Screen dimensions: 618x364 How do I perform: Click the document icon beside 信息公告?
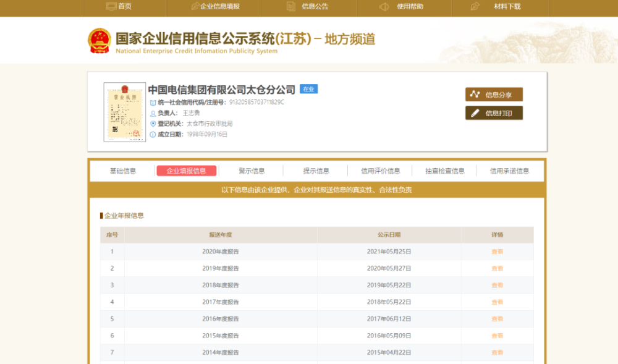point(291,6)
